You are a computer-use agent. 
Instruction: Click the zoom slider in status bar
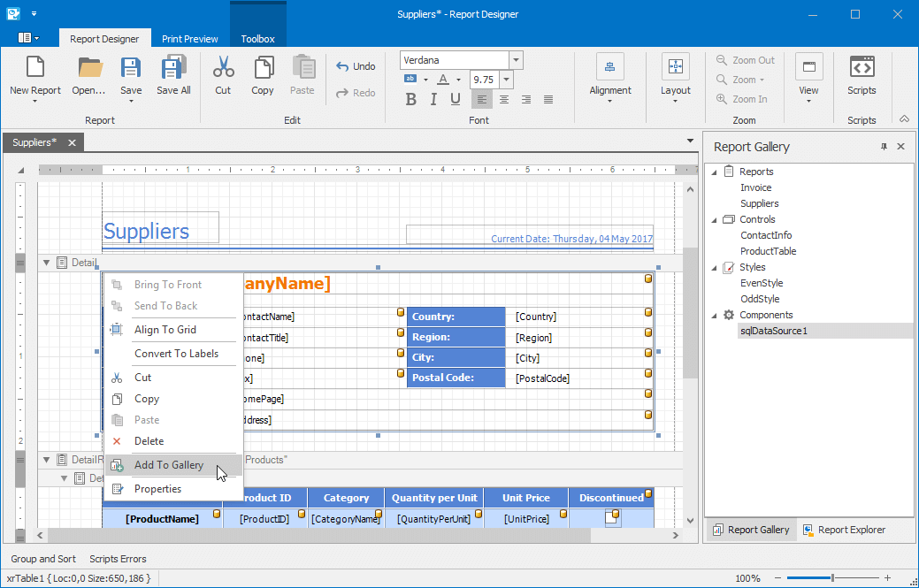coord(831,578)
